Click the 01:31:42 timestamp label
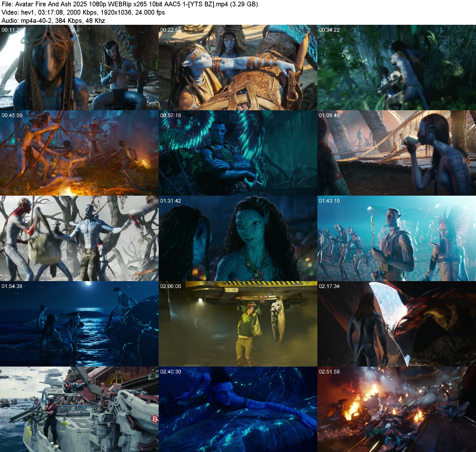 (171, 201)
